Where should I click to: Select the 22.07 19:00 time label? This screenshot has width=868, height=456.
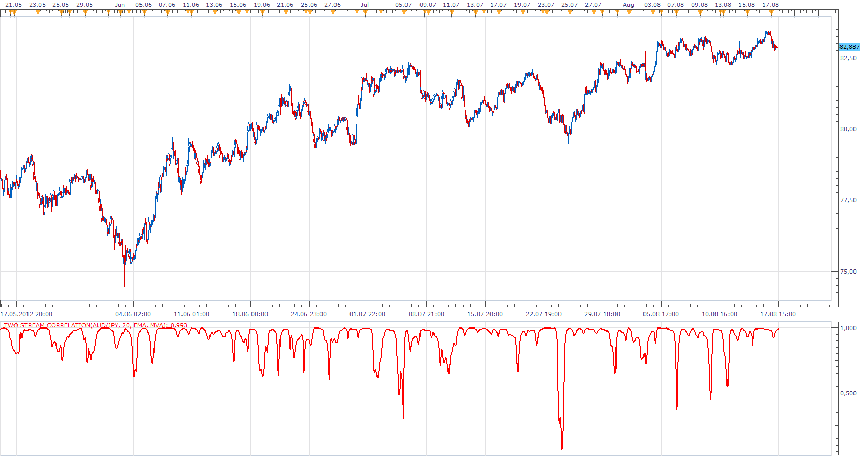[544, 314]
